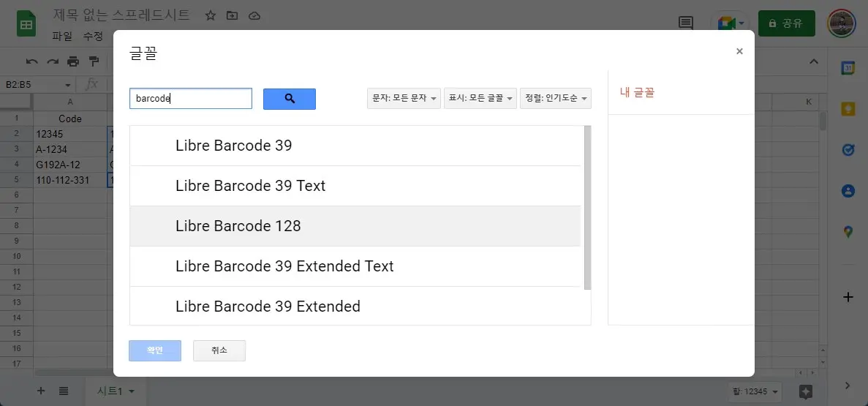The image size is (868, 406).
Task: Open Google Calendar side panel icon
Action: pos(848,67)
